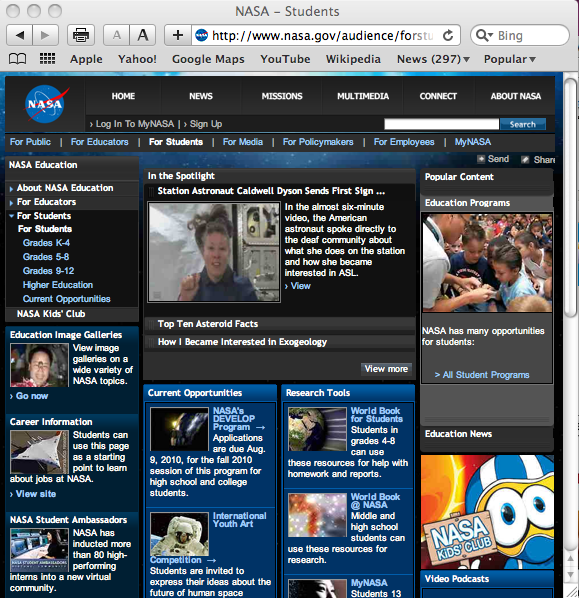Open the News (297) bookmarks dropdown
579x598 pixels.
433,59
